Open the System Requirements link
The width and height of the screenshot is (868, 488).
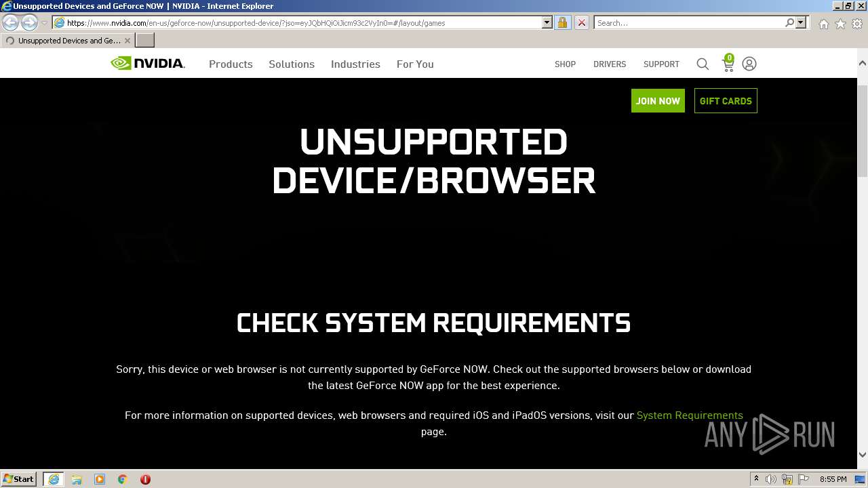690,415
